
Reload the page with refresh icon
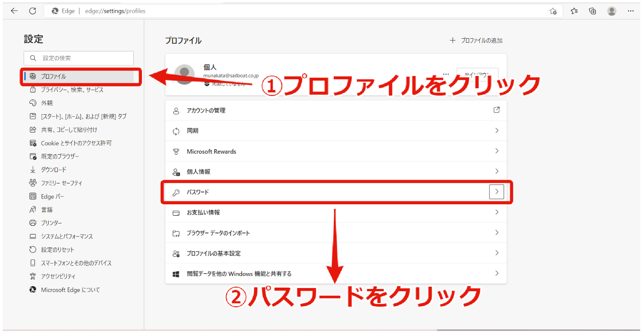click(x=32, y=11)
